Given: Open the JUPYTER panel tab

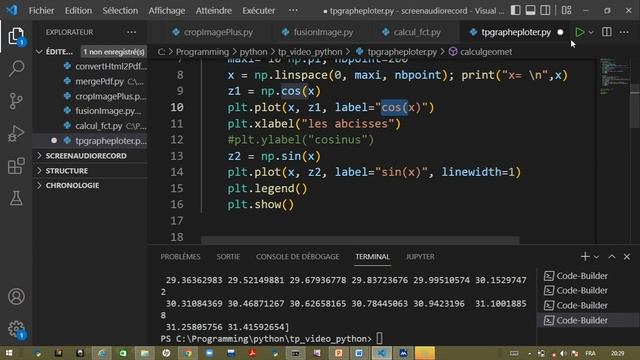Looking at the screenshot, I should tap(420, 257).
